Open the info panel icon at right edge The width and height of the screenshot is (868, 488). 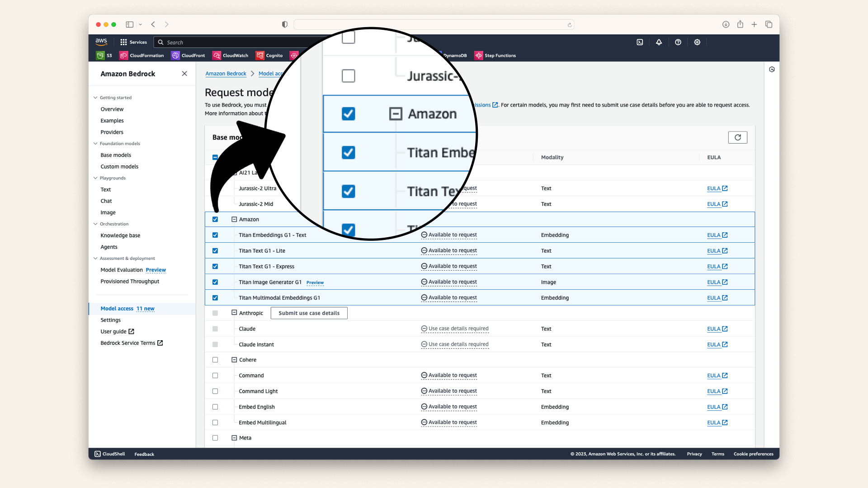coord(772,70)
